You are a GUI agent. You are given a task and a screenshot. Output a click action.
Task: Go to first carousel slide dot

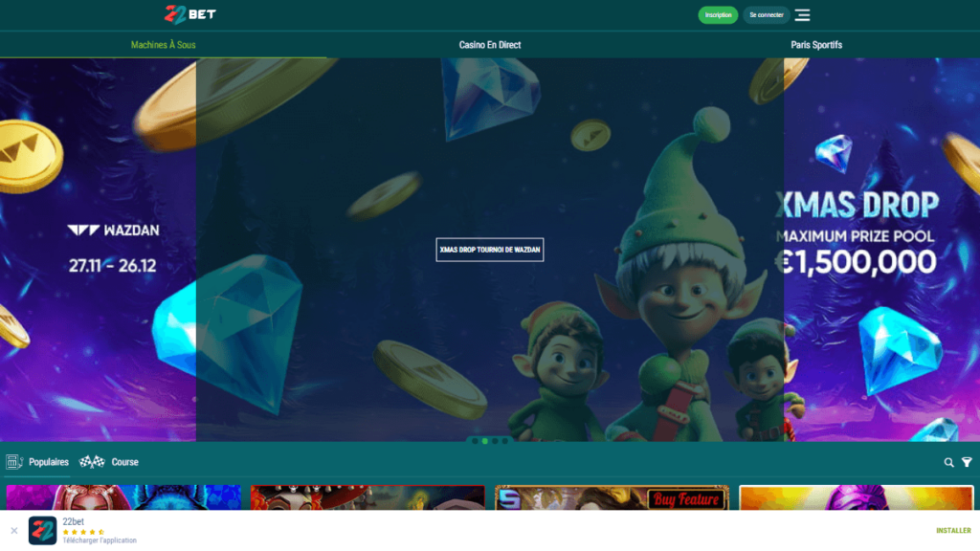(475, 441)
